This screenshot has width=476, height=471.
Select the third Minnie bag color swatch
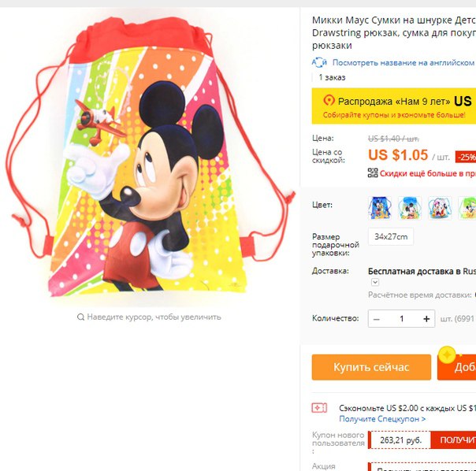tap(440, 208)
